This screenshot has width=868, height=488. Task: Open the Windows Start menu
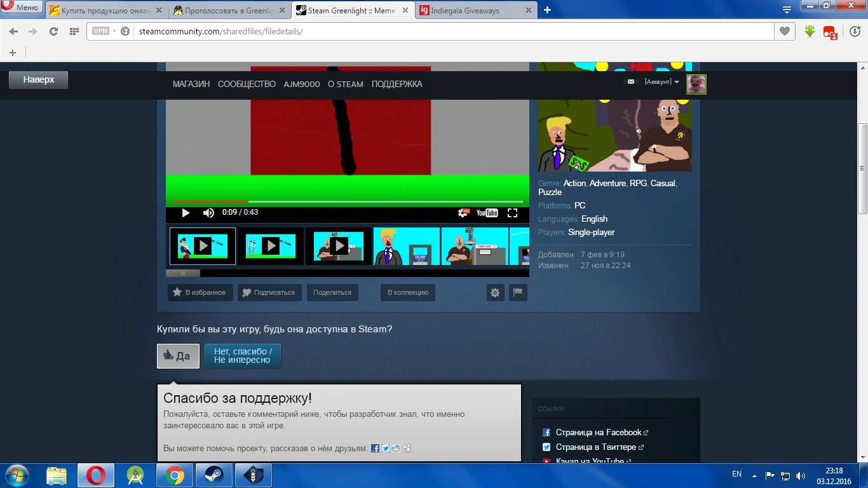17,475
